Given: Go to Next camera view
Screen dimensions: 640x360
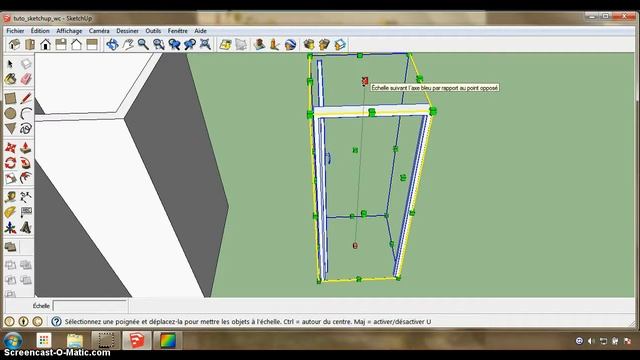Looking at the screenshot, I should [x=190, y=44].
